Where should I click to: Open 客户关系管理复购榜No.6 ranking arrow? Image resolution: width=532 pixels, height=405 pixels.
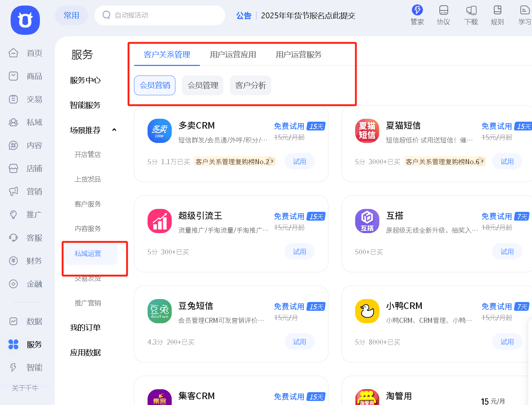coord(482,161)
